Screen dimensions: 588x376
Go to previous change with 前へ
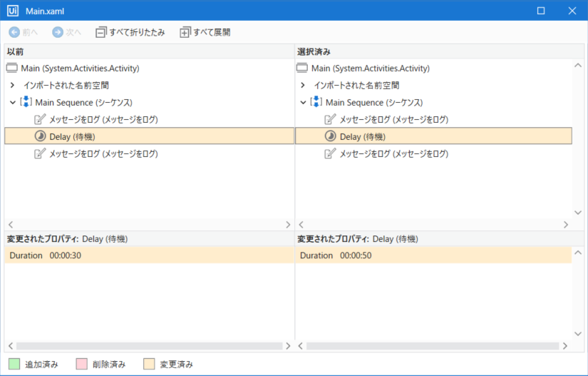[24, 32]
